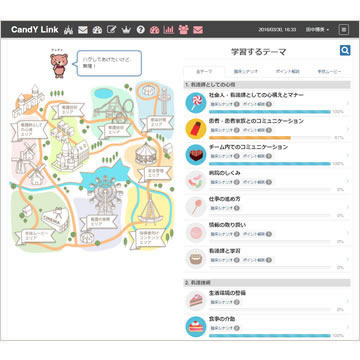The width and height of the screenshot is (360, 360).
Task: Open 社会人・看護師としての心構えとマナー theme
Action: point(256,95)
